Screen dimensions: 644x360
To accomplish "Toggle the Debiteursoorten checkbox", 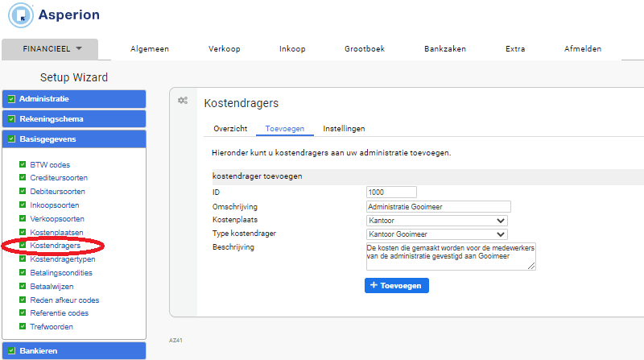I will click(23, 191).
